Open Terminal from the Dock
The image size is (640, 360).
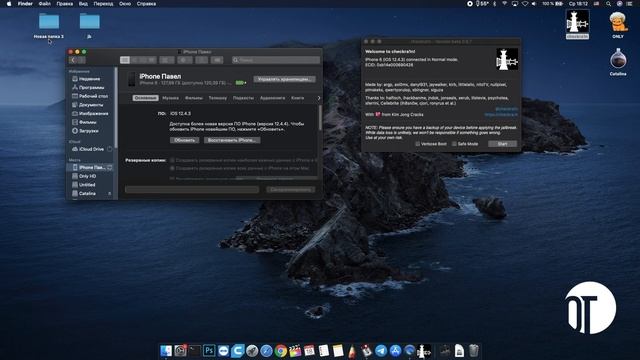point(195,351)
